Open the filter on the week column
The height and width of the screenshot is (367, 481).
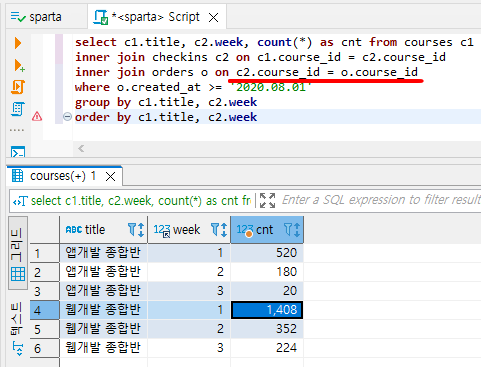(215, 229)
